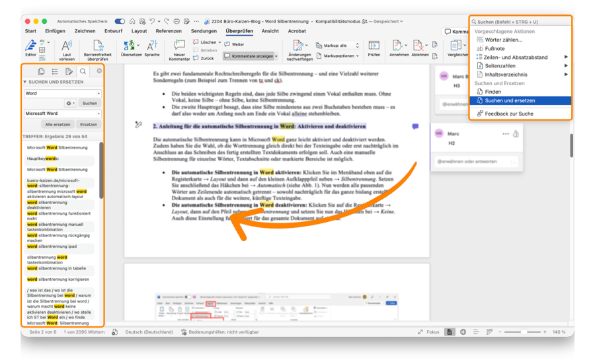Viewport: 595px width, 364px height.
Task: Switch to web layout view in status bar
Action: (463, 332)
